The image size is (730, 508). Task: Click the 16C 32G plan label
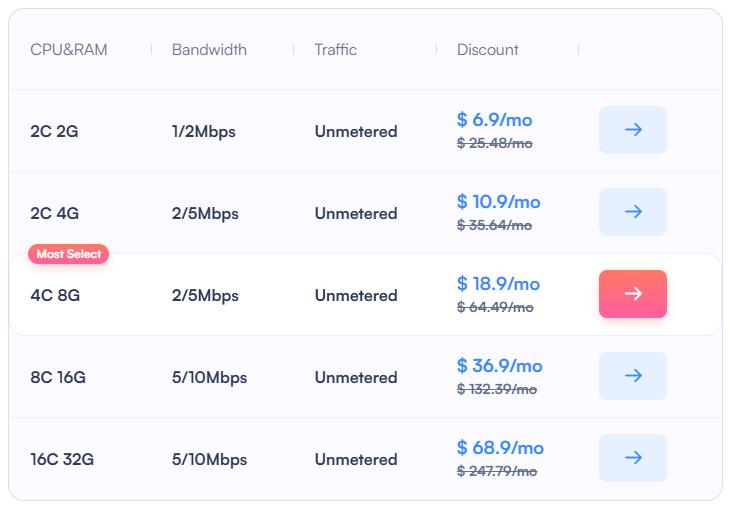[x=62, y=460]
